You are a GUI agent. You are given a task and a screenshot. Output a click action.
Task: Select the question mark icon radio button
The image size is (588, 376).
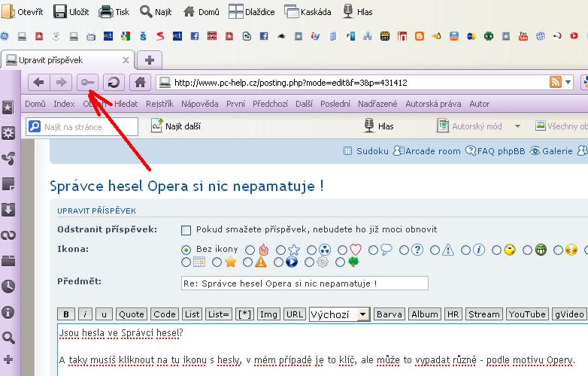tap(404, 250)
